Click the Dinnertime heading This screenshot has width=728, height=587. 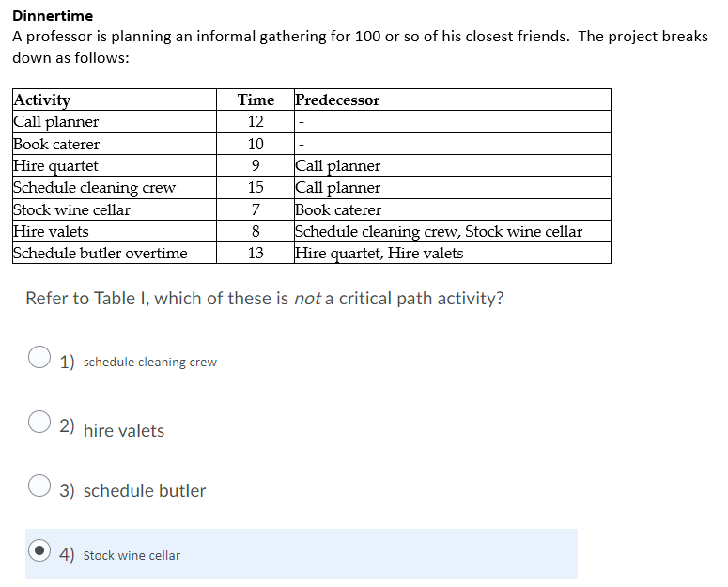coord(53,16)
